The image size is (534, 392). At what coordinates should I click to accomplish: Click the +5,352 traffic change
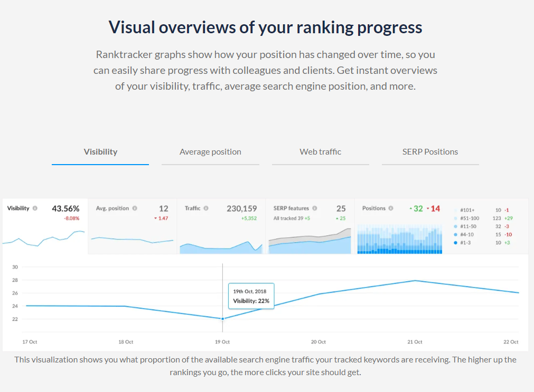pyautogui.click(x=249, y=218)
